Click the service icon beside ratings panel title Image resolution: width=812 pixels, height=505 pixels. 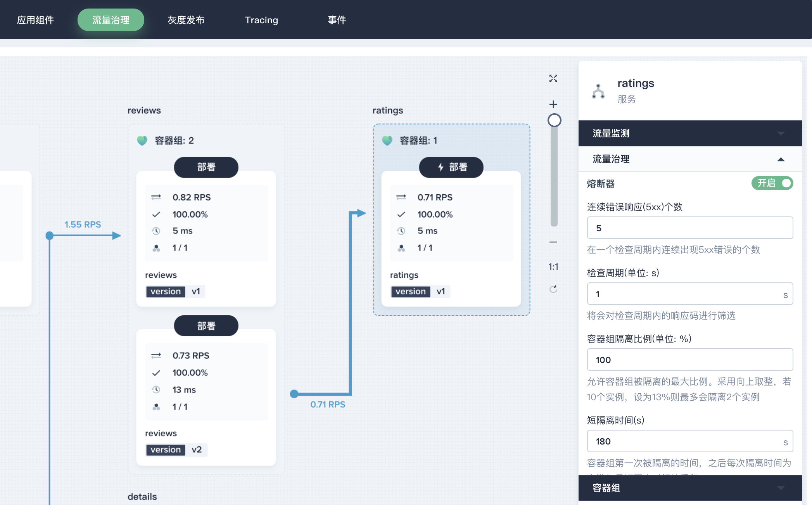pos(598,91)
